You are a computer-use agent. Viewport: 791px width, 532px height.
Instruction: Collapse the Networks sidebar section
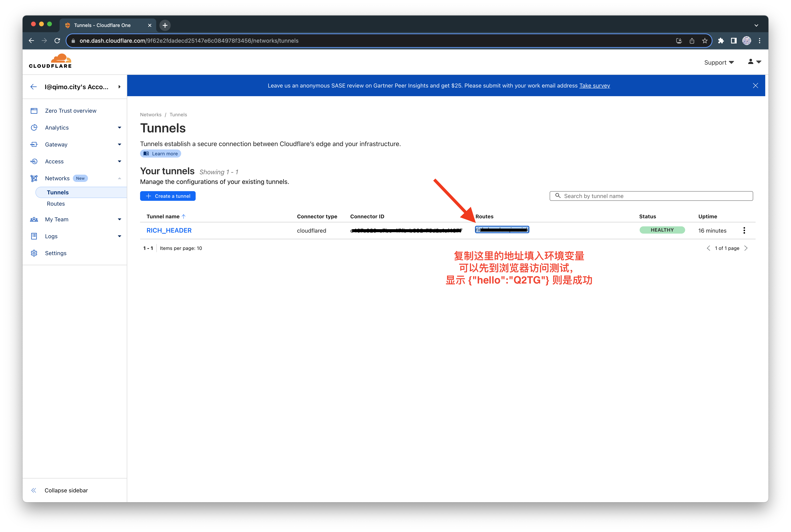pos(119,178)
